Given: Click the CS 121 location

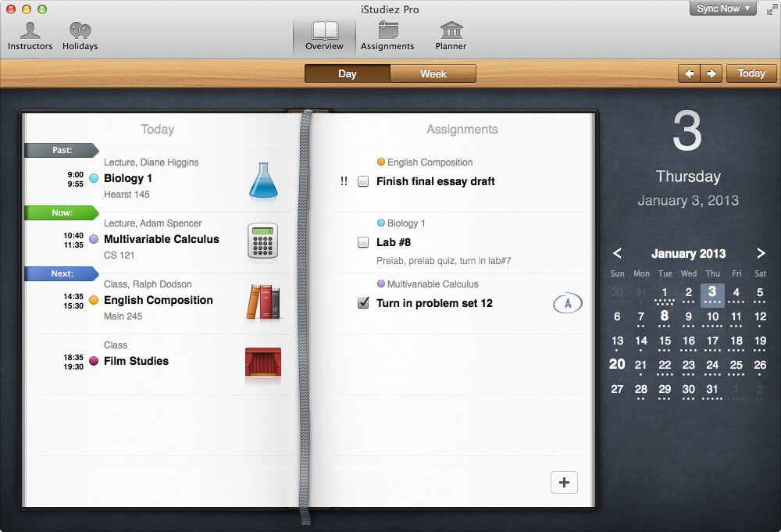Looking at the screenshot, I should [119, 255].
